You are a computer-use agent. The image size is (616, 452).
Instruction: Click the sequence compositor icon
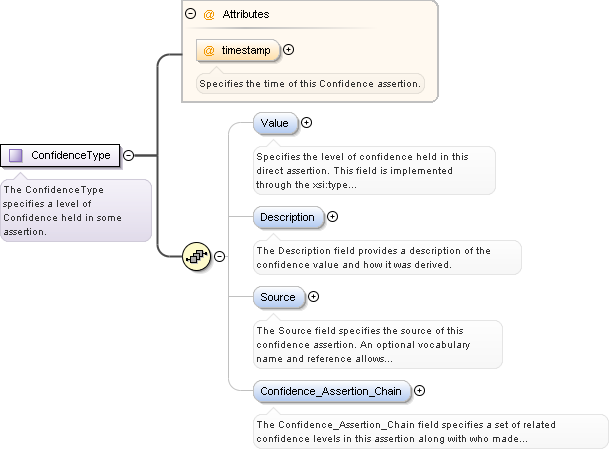[196, 256]
